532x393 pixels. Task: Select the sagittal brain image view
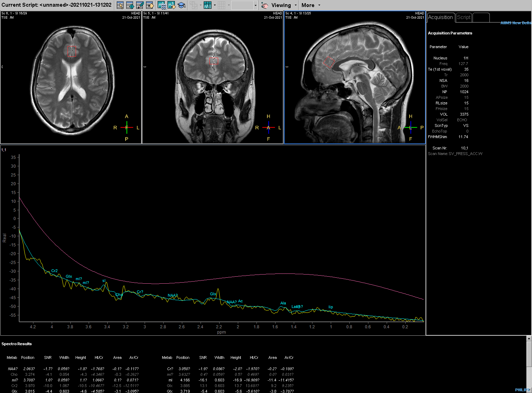pos(355,77)
